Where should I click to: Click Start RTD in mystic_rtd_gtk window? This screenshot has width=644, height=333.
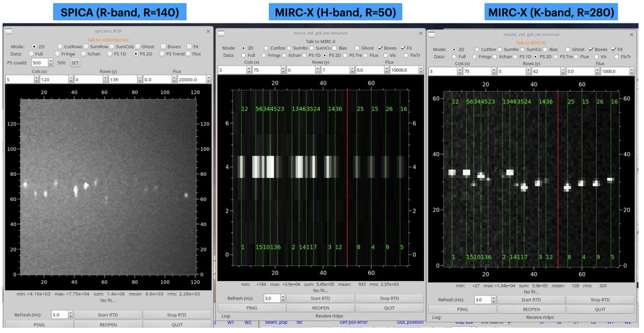(x=531, y=300)
